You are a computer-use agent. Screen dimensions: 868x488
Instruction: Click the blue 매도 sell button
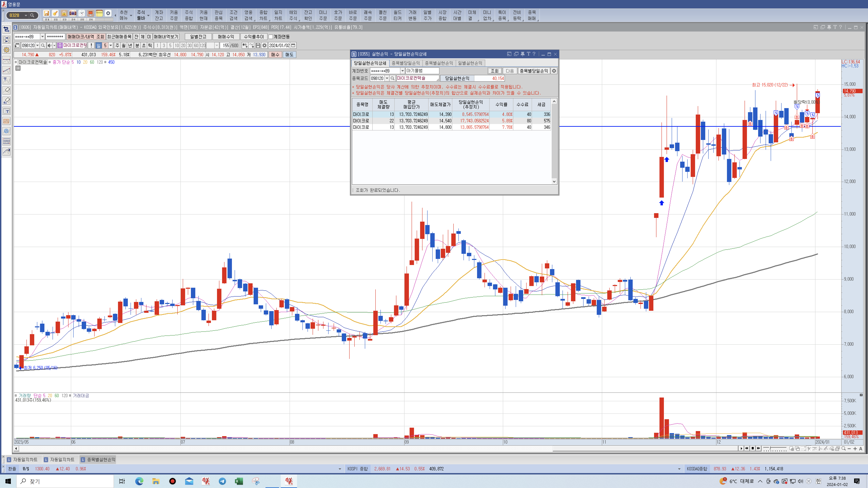[289, 55]
